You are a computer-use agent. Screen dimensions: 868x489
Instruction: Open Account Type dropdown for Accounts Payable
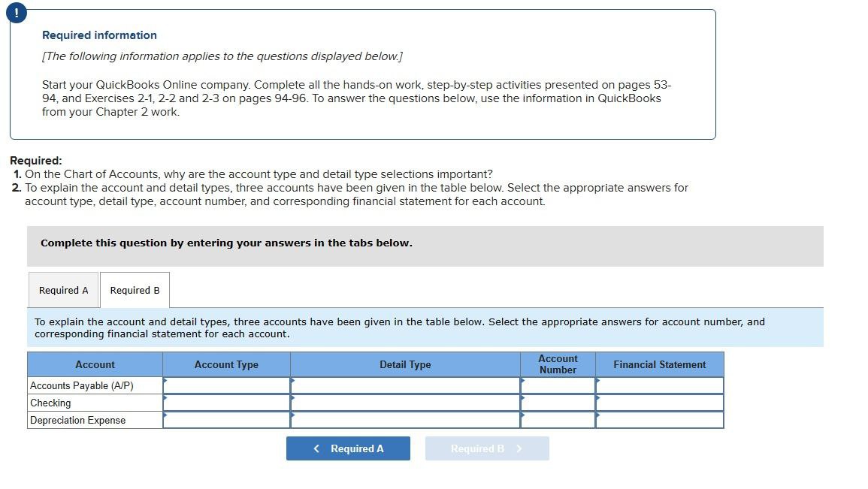point(226,385)
